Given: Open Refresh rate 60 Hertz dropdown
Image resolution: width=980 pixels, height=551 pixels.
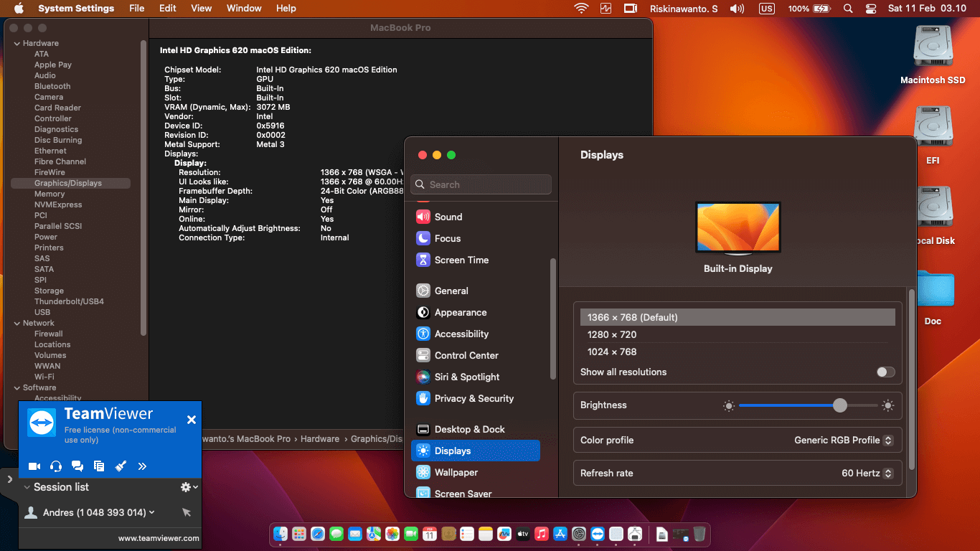Looking at the screenshot, I should (x=867, y=473).
